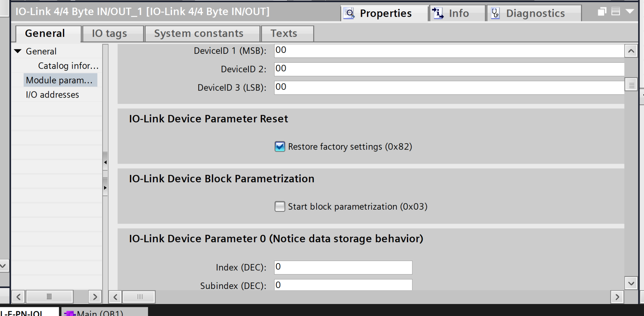Uncheck Restore factory settings (0x82)
This screenshot has width=644, height=316.
click(x=280, y=147)
